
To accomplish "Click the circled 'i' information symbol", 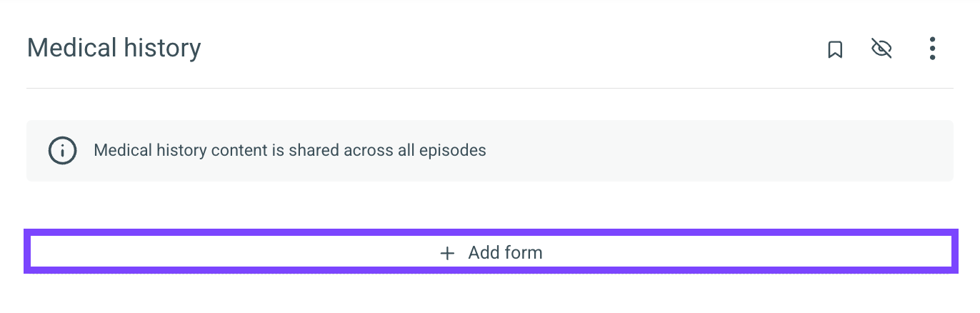I will click(62, 151).
